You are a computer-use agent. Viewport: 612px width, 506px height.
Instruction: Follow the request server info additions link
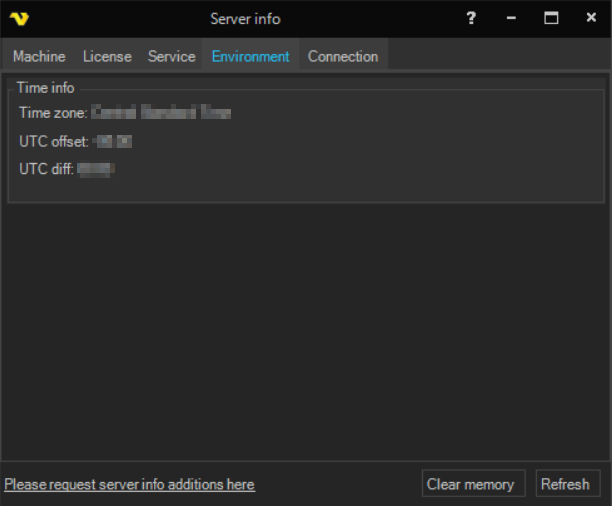[x=129, y=485]
